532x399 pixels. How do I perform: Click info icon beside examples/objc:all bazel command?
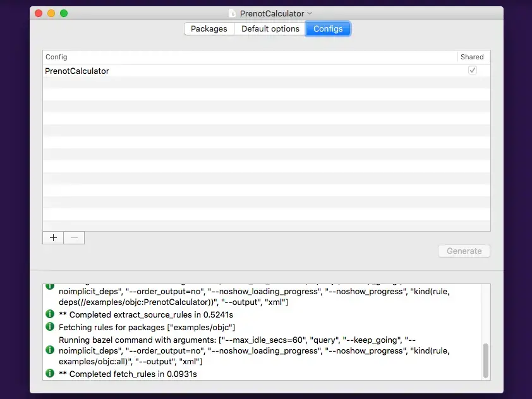(x=50, y=350)
